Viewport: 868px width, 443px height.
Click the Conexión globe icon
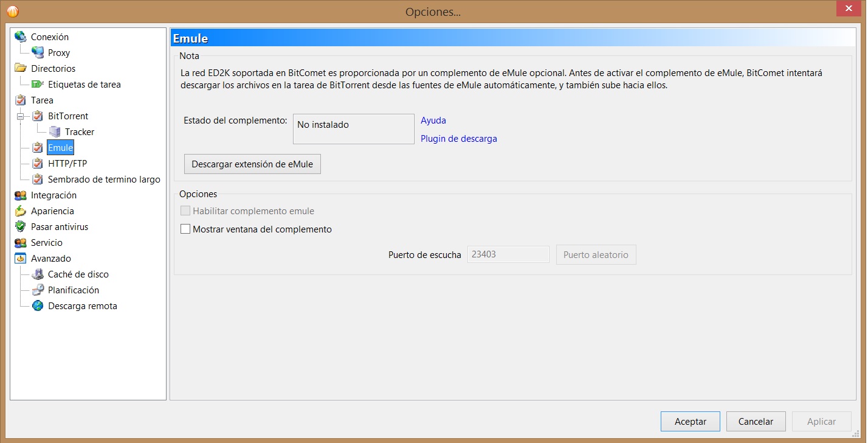pos(21,37)
